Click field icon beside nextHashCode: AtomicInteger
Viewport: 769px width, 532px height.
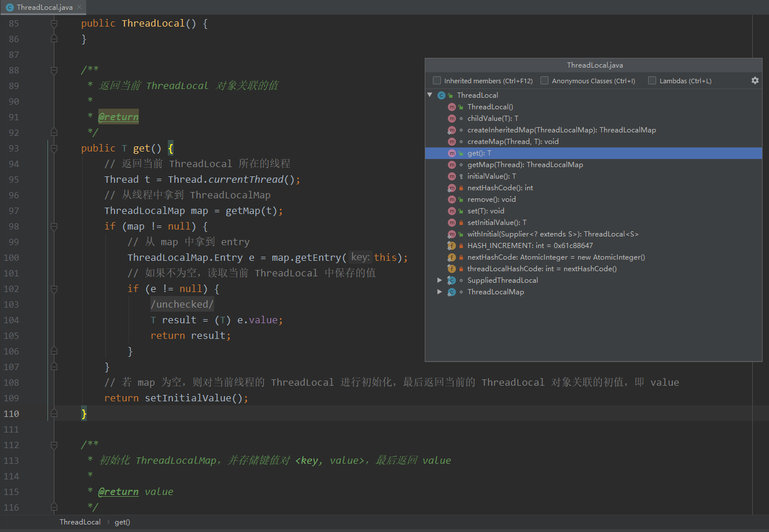452,257
